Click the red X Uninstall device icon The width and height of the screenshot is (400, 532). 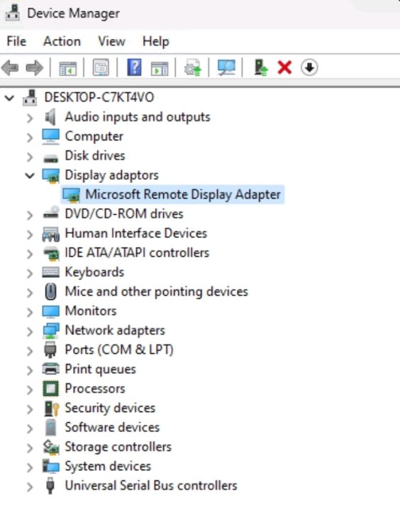[284, 67]
